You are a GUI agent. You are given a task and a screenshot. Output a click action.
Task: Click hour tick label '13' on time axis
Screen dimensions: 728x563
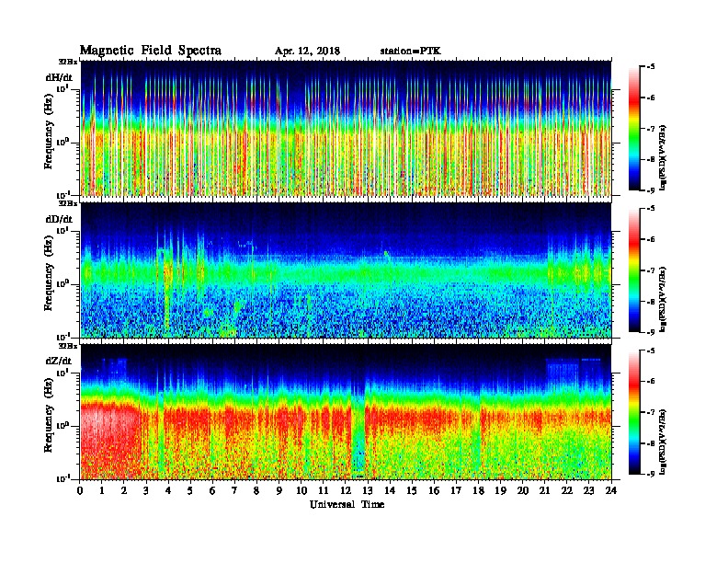368,490
